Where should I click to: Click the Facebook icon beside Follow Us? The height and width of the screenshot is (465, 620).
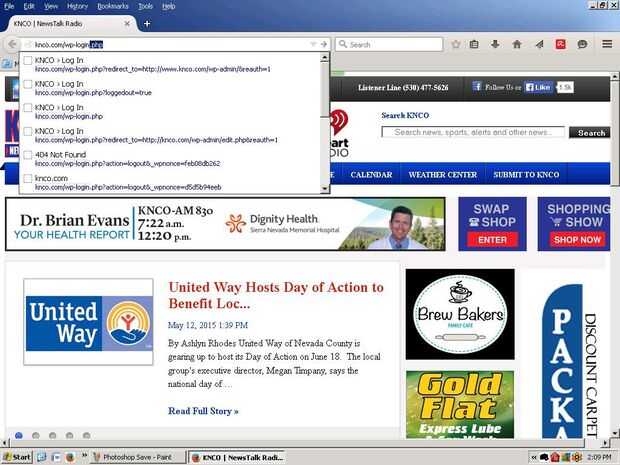pyautogui.click(x=477, y=86)
